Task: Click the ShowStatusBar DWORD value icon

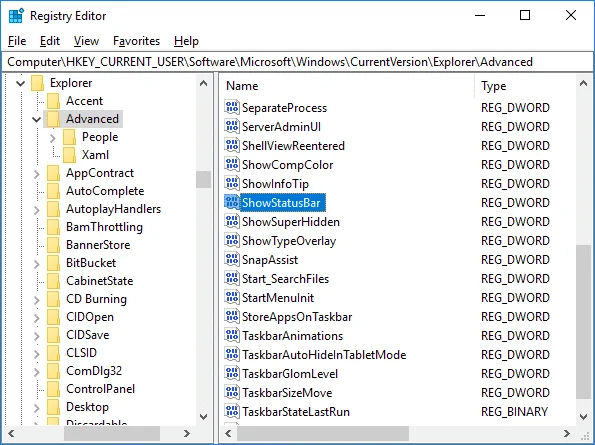Action: coord(231,202)
